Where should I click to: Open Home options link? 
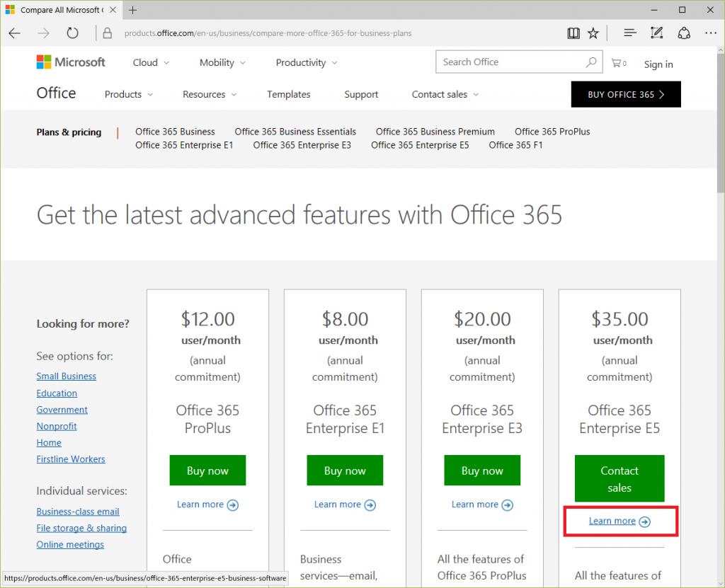(49, 443)
